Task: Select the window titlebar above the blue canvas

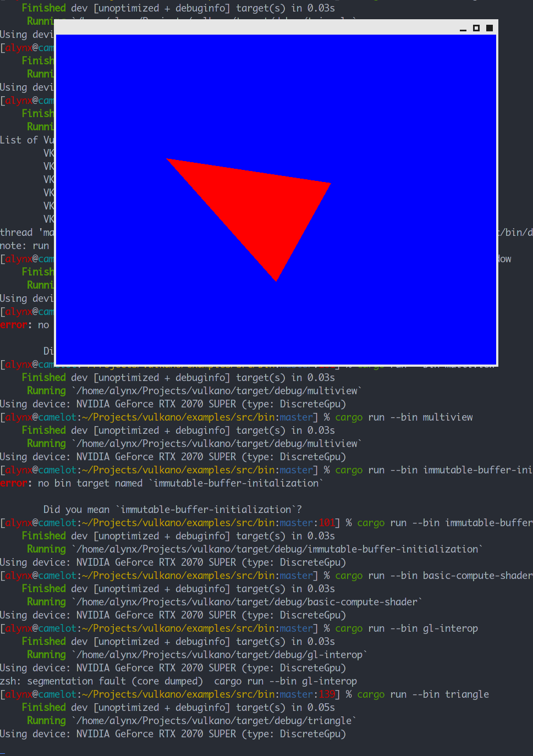Action: click(275, 27)
